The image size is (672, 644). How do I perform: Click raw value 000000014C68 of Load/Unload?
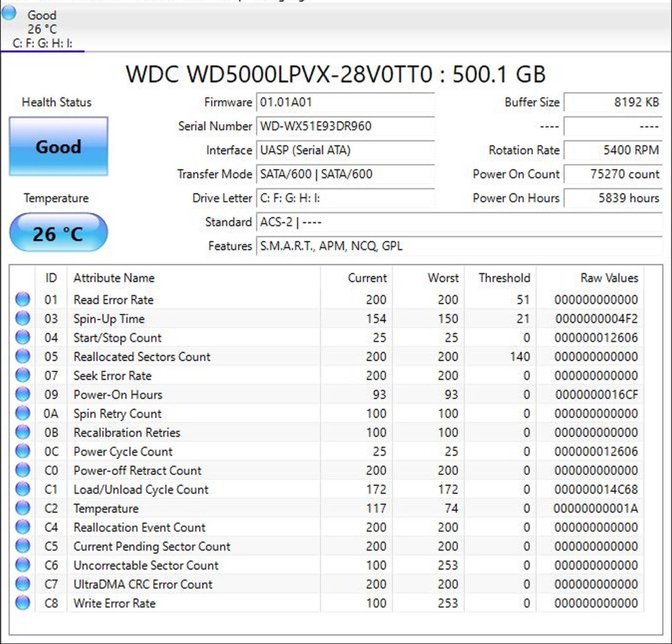click(x=596, y=489)
